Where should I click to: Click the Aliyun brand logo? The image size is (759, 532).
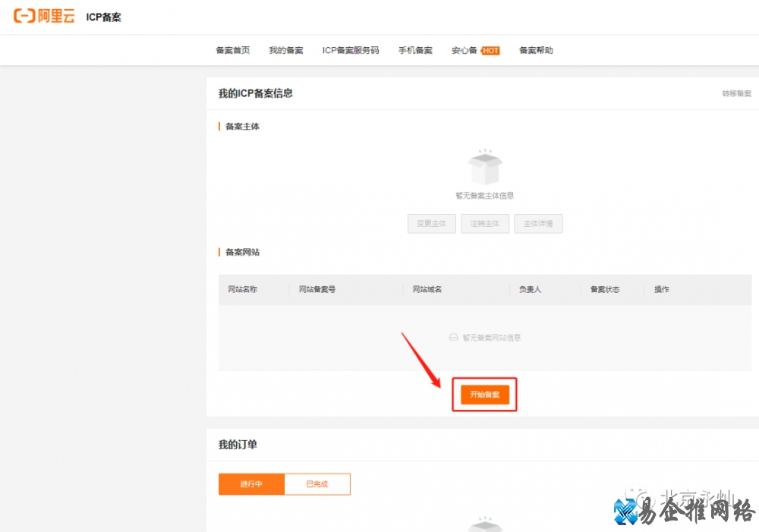click(x=43, y=16)
